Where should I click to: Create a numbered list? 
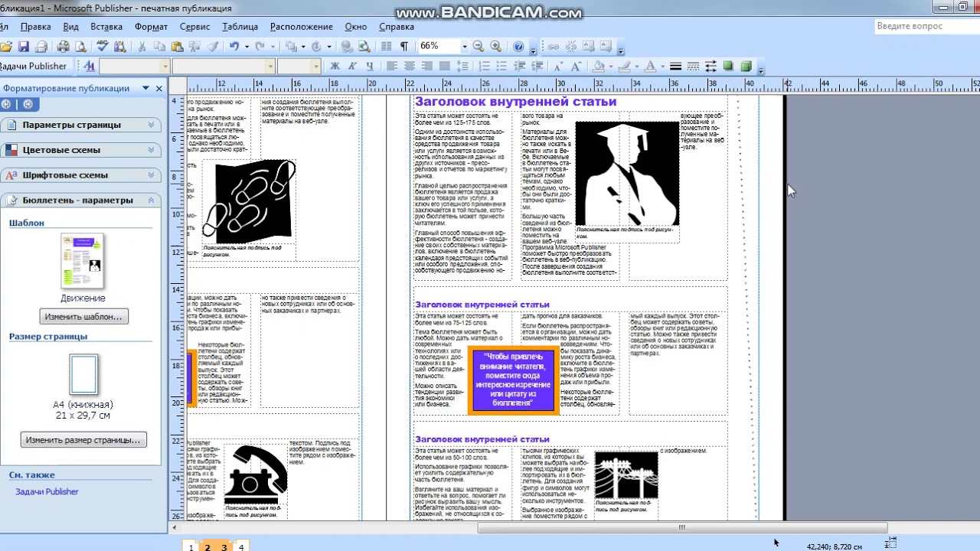pos(484,67)
